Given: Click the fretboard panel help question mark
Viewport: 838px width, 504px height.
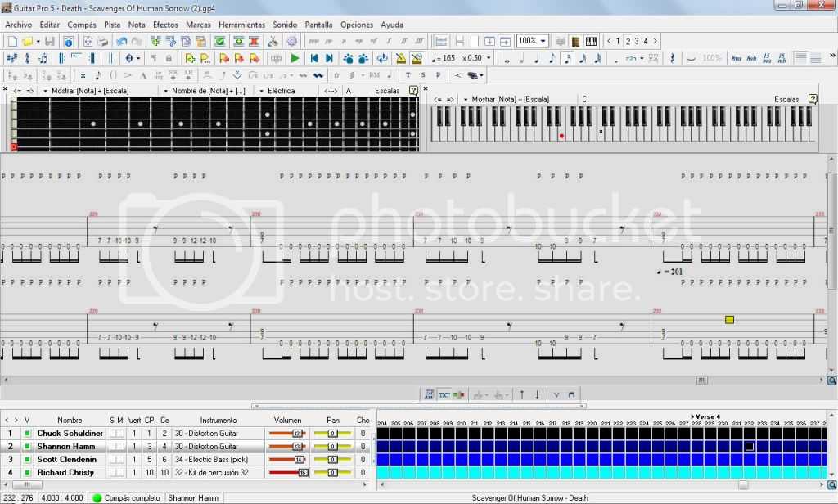Looking at the screenshot, I should [x=413, y=90].
